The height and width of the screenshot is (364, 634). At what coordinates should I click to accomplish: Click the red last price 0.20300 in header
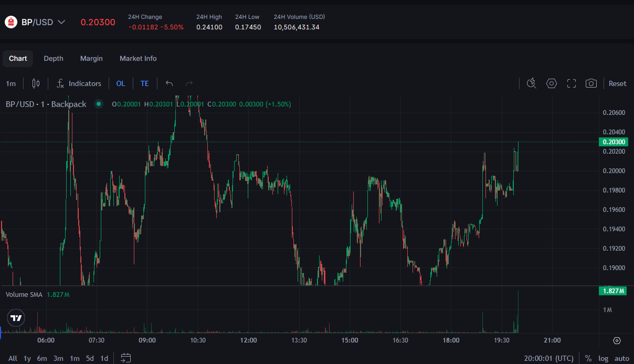[x=98, y=22]
